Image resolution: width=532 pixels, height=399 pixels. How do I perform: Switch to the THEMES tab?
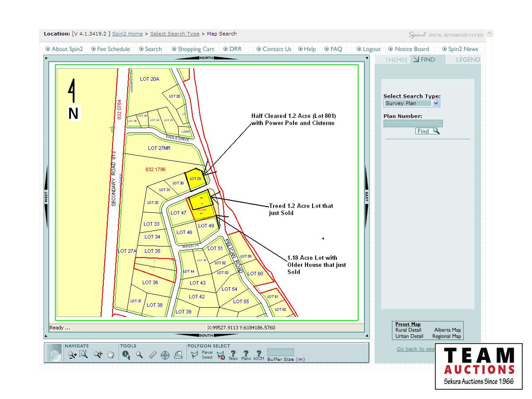(x=396, y=60)
